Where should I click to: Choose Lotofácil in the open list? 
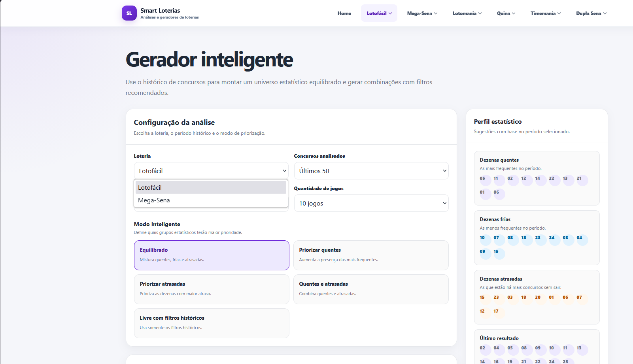[x=211, y=187]
